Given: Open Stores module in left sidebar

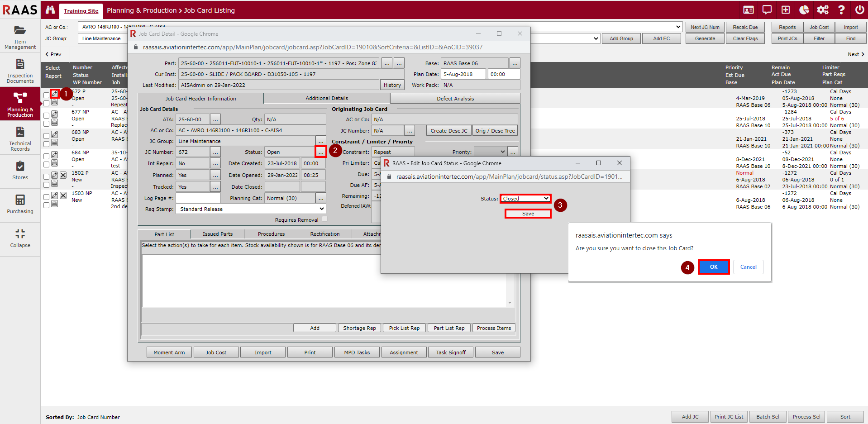Looking at the screenshot, I should pos(20,170).
